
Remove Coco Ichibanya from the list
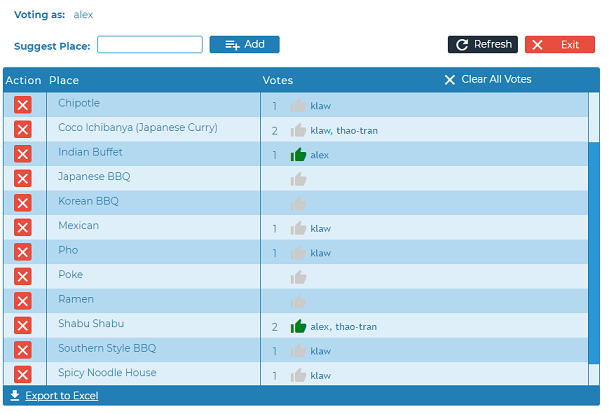pos(23,129)
